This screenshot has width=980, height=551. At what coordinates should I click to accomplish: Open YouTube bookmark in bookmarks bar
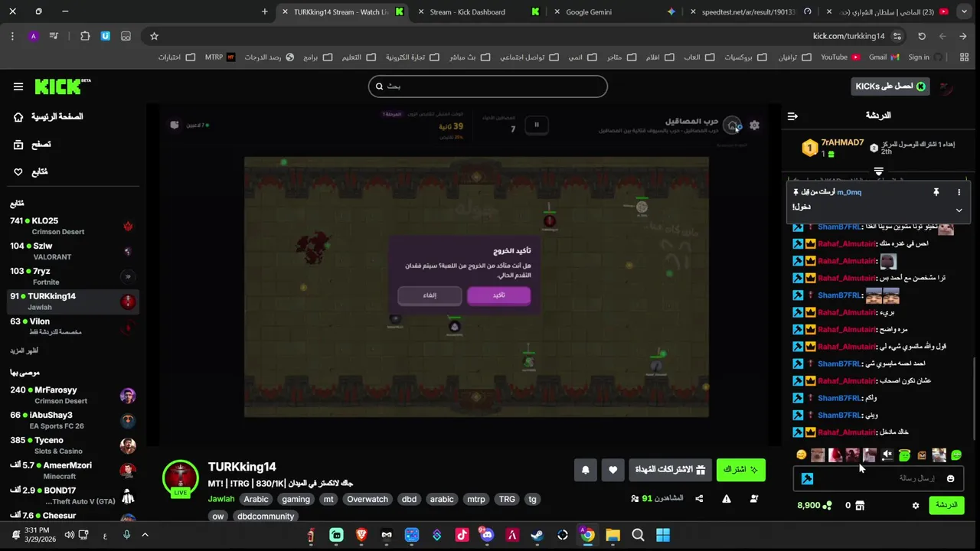pyautogui.click(x=840, y=57)
